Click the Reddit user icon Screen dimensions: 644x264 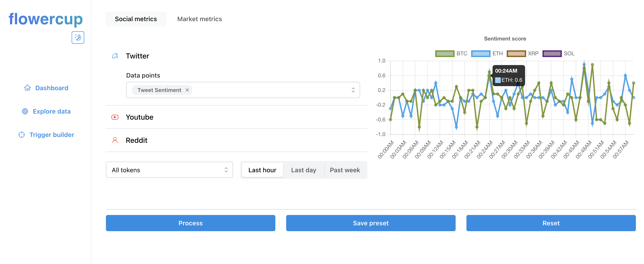115,140
